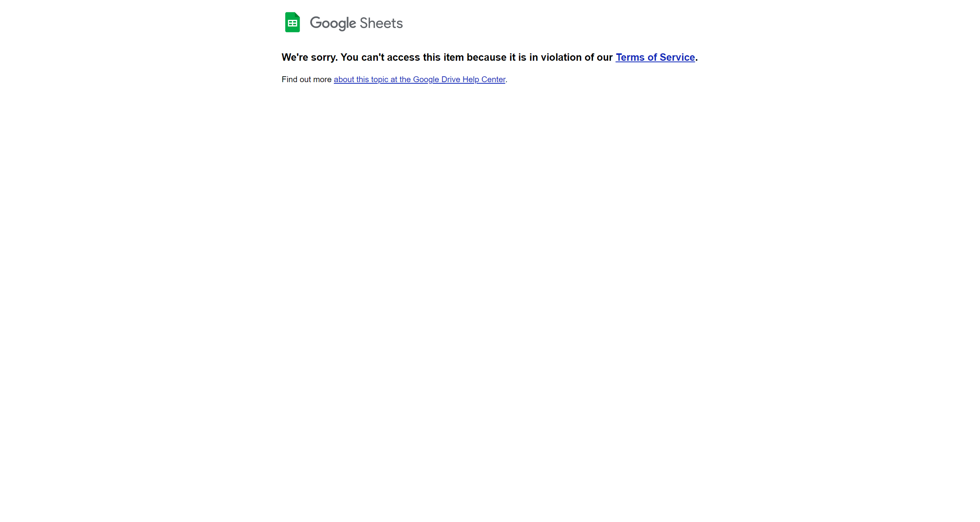980x522 pixels.
Task: Click "about this topic" link text
Action: click(361, 79)
